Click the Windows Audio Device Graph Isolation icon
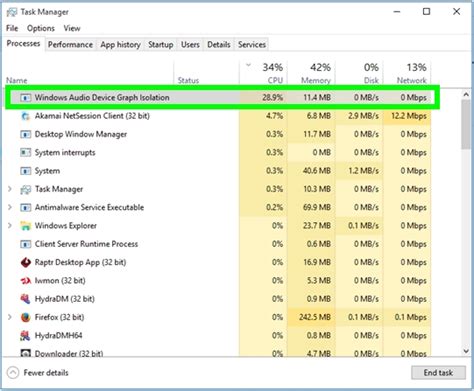 [25, 98]
